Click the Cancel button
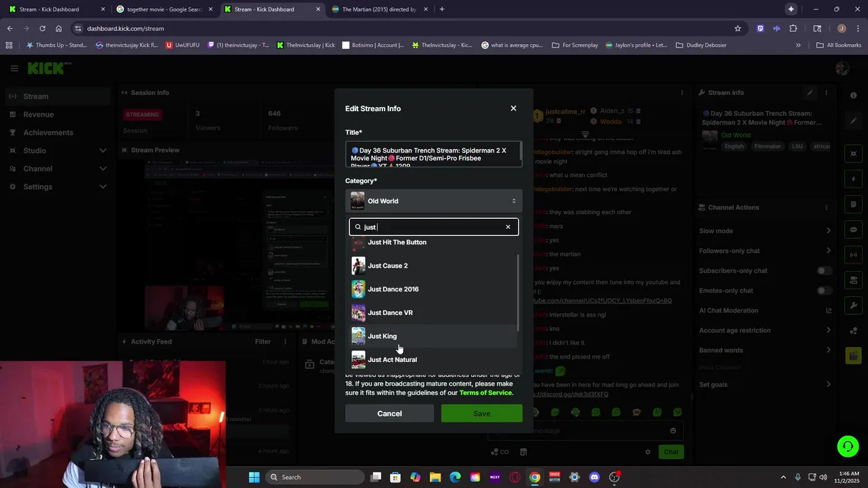 [389, 413]
